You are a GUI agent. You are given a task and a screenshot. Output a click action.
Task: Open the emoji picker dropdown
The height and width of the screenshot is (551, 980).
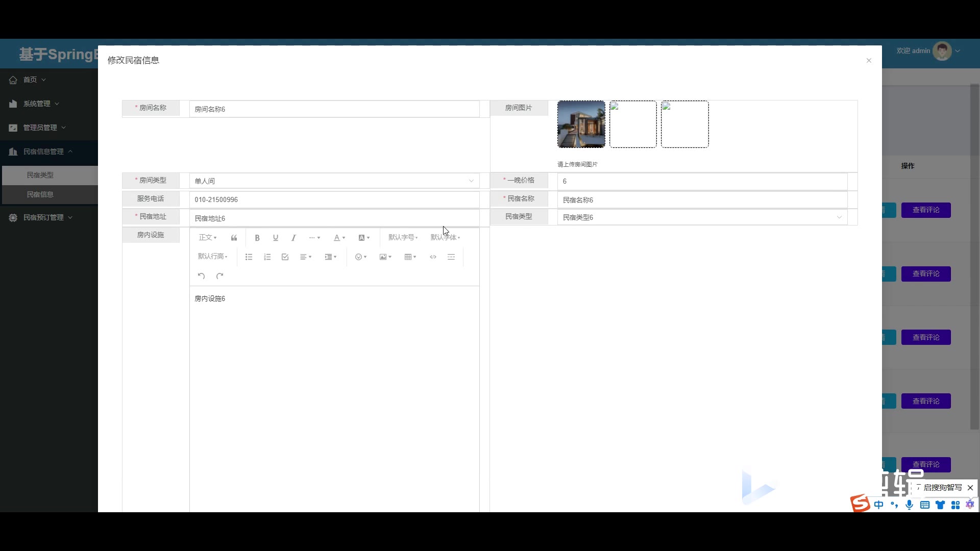360,257
